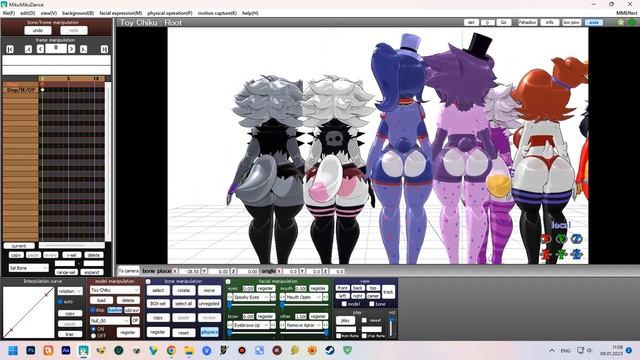Screen dimensions: 640x360
Task: Open the Spooky Eyes morph dropdown
Action: coord(251,297)
